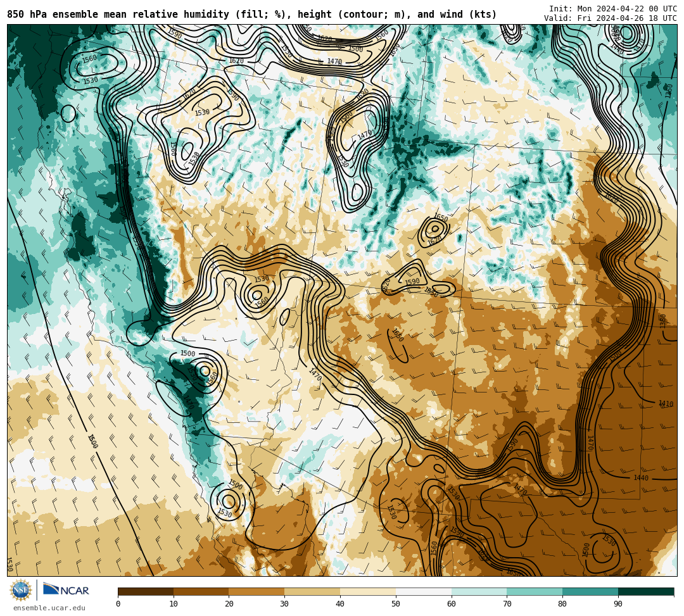Viewport: 684px width, 616px height.
Task: Click the colorbar tick label '80'
Action: 562,604
